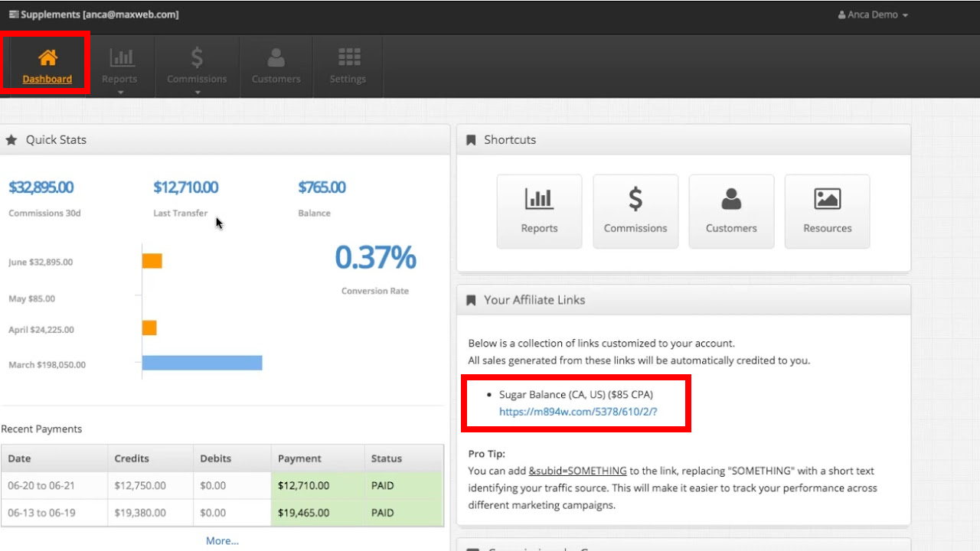Click the underlined &subid=SOMETHING text
This screenshot has height=551, width=980.
click(x=577, y=471)
